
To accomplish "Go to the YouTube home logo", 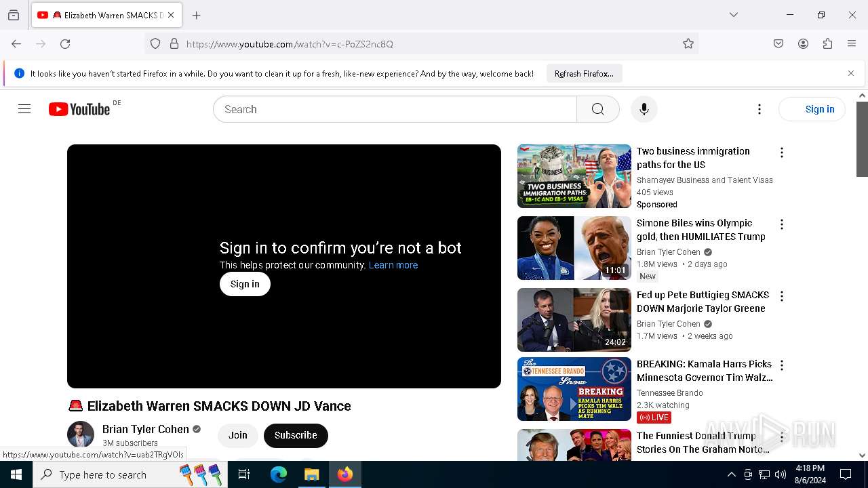I will pyautogui.click(x=79, y=109).
